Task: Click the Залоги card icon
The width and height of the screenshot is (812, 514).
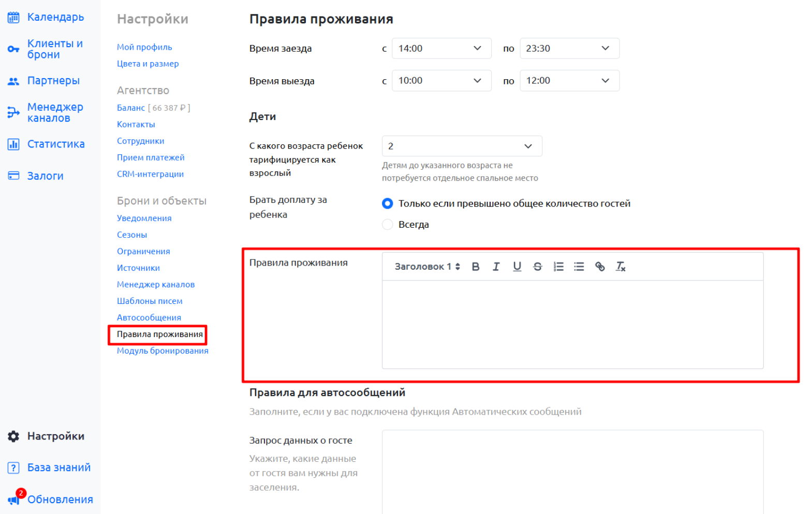Action: (x=13, y=176)
